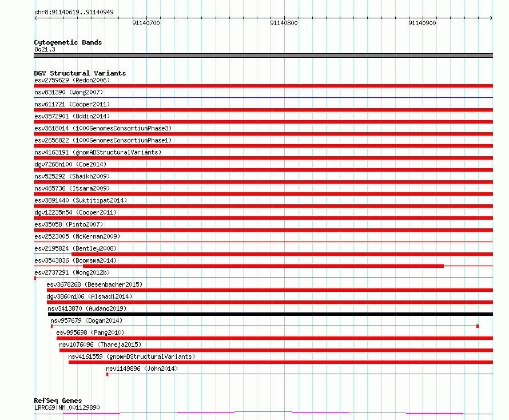509x420 pixels.
Task: Open nsv1149896 (John2014) variant
Action: coord(142,369)
